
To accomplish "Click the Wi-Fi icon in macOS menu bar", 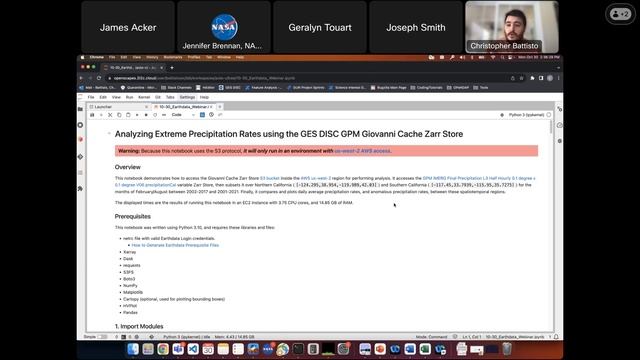I will pyautogui.click(x=493, y=57).
